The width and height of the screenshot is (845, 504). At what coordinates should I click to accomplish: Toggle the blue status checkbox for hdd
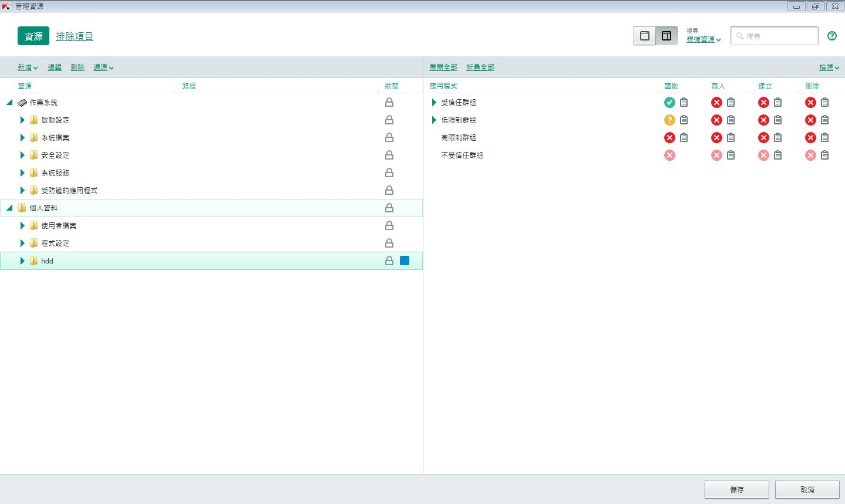pyautogui.click(x=405, y=261)
